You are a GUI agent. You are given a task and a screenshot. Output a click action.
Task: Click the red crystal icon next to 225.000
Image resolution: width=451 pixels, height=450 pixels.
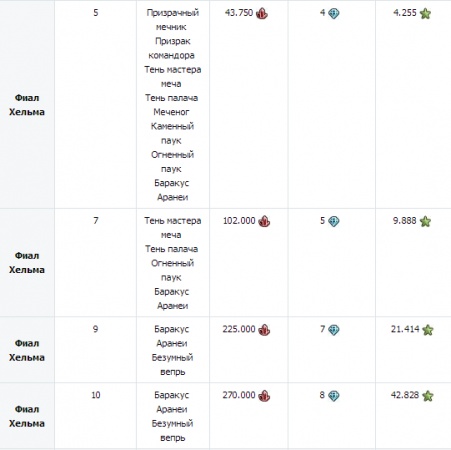click(x=264, y=330)
